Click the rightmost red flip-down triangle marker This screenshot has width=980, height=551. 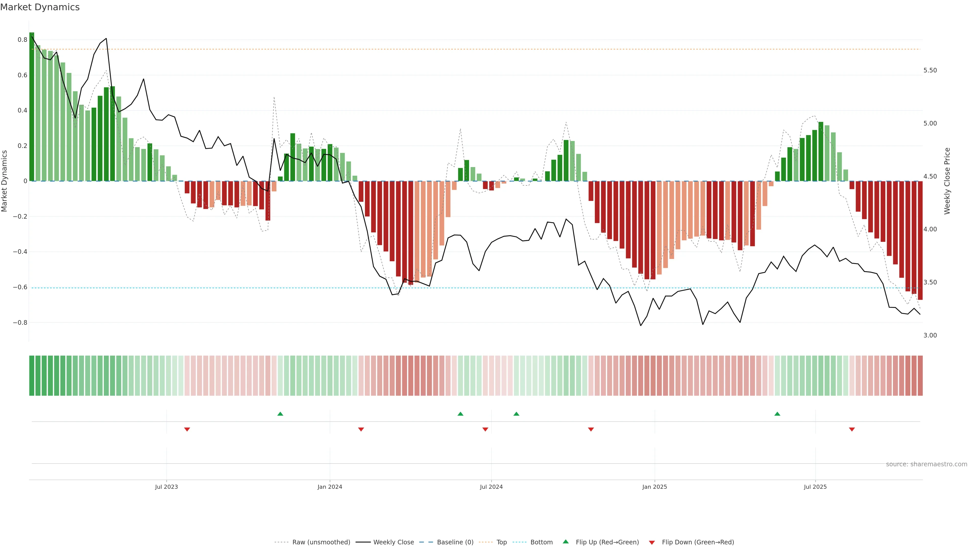(x=852, y=429)
